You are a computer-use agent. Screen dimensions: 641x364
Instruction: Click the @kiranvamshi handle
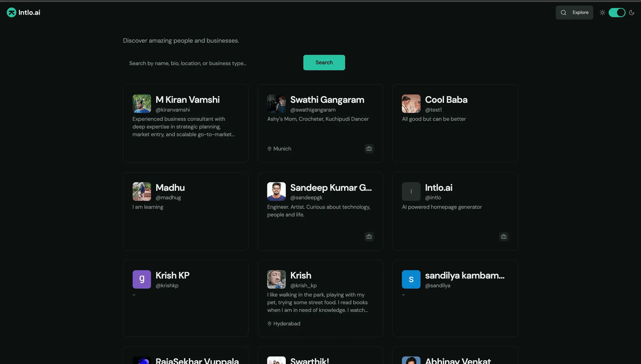click(x=173, y=110)
